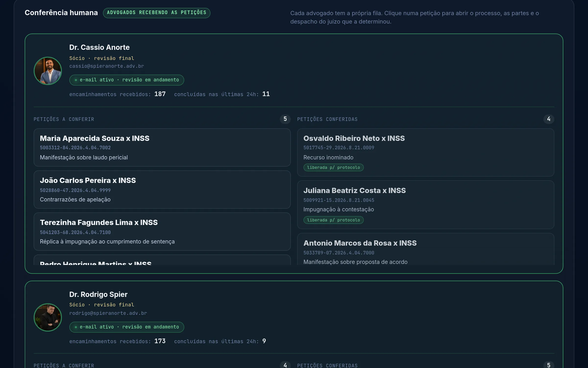Screen dimensions: 588x368
Task: Click the count badge 4 for Cassio's petições conferidas
Action: pyautogui.click(x=549, y=119)
